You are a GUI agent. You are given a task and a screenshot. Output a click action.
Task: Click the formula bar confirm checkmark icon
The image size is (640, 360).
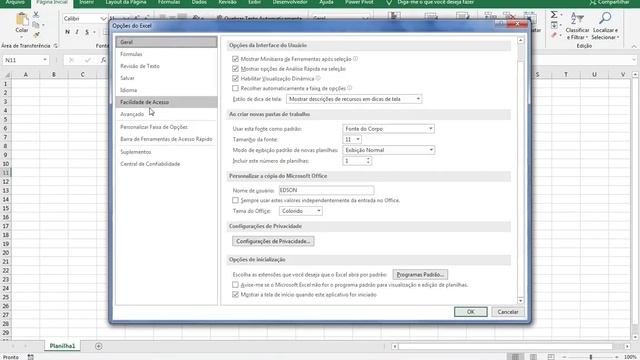click(x=87, y=60)
